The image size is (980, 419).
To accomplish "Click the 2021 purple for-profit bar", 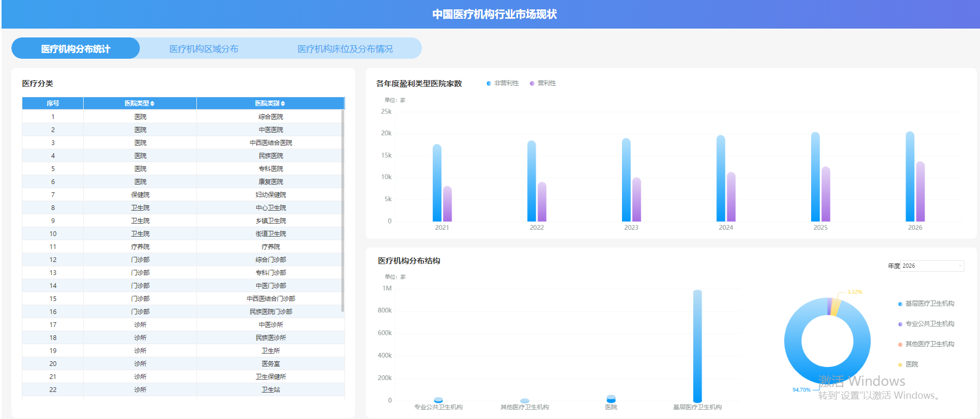I will tap(447, 204).
